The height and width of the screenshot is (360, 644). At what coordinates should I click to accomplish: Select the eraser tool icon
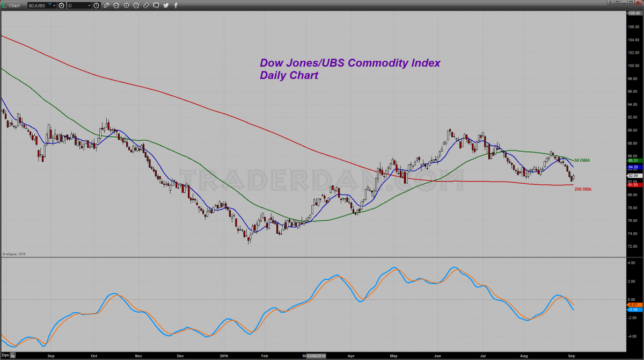tap(146, 5)
